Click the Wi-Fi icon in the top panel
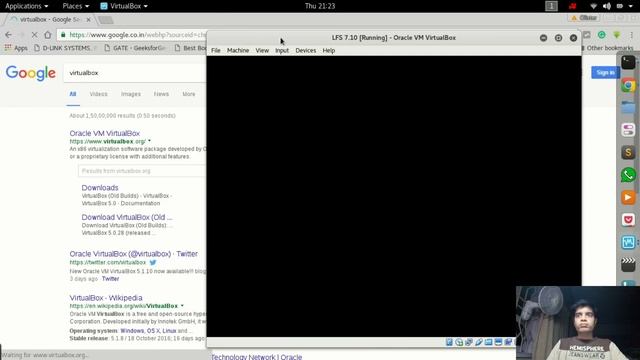This screenshot has width=640, height=360. (x=593, y=6)
